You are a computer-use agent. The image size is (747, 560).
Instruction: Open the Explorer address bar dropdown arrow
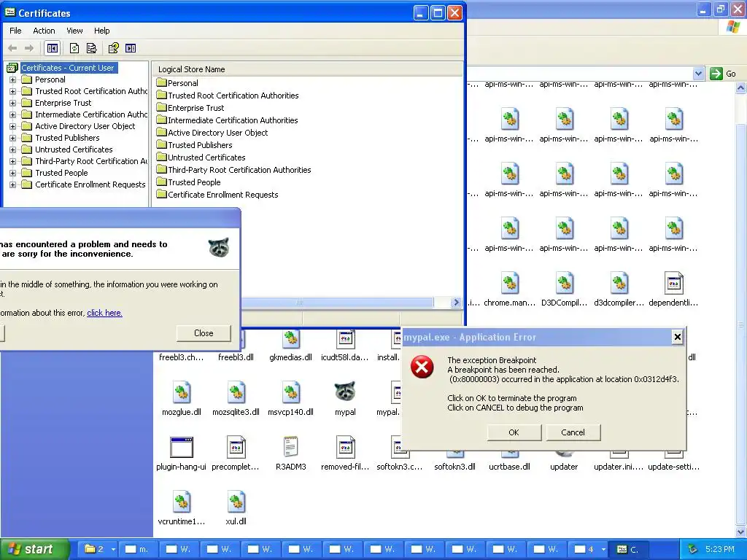698,74
